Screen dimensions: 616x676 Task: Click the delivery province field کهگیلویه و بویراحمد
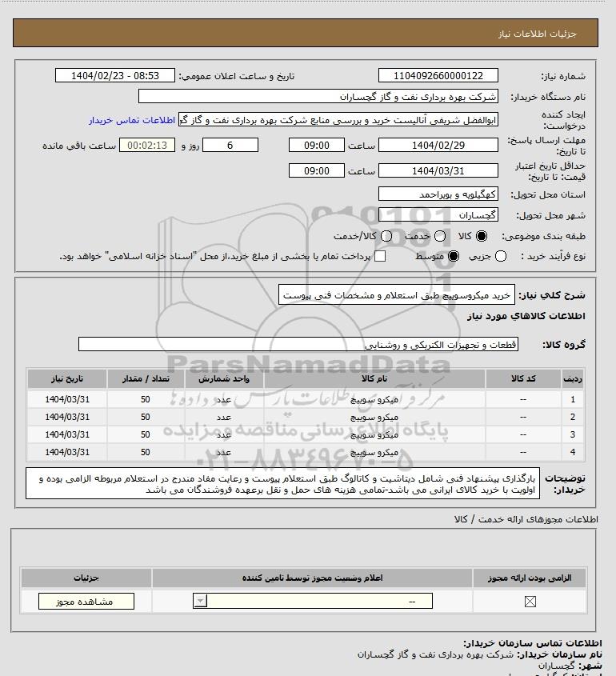[438, 194]
